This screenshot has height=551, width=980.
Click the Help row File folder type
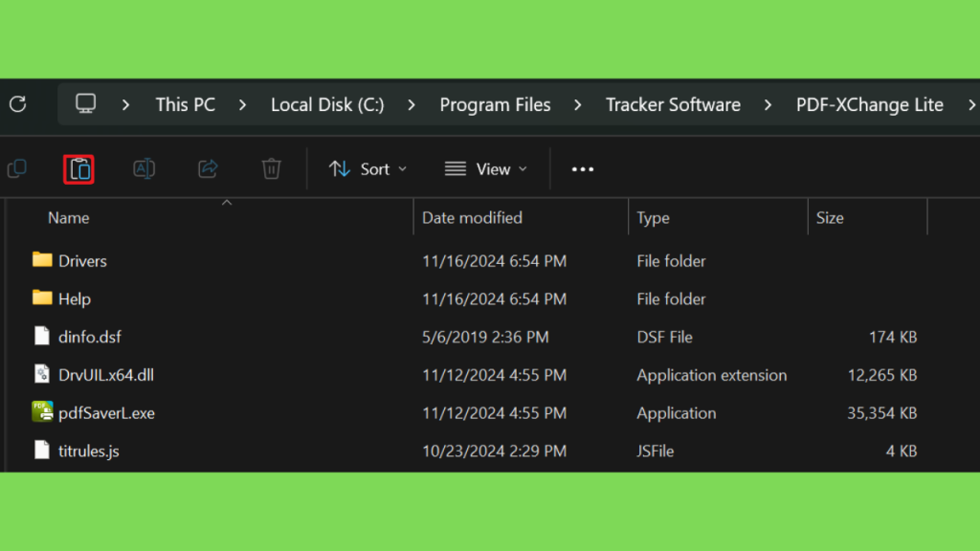pyautogui.click(x=671, y=298)
